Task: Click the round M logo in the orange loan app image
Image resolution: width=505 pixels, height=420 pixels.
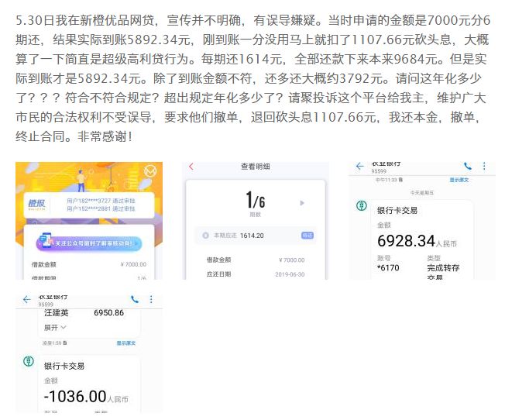Action: point(150,170)
